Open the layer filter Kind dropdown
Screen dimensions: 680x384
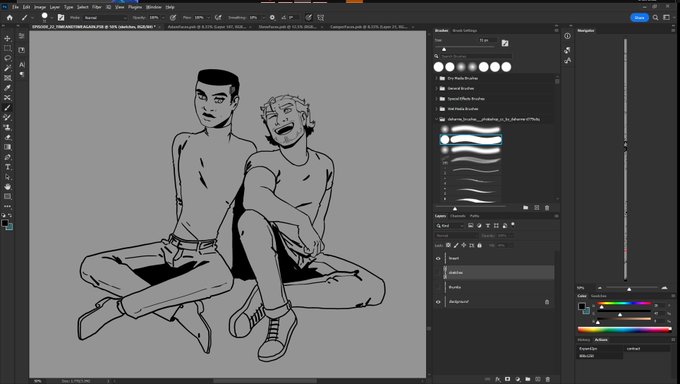pos(450,226)
